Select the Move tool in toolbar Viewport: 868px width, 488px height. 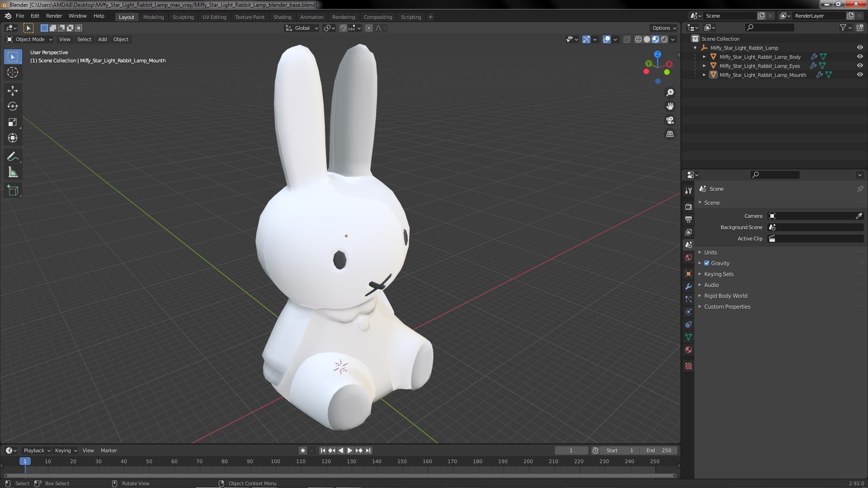[13, 91]
